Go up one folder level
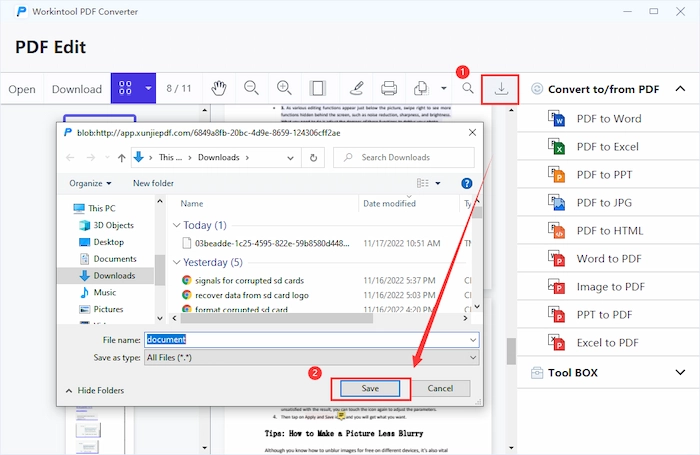Image resolution: width=700 pixels, height=455 pixels. (x=121, y=158)
